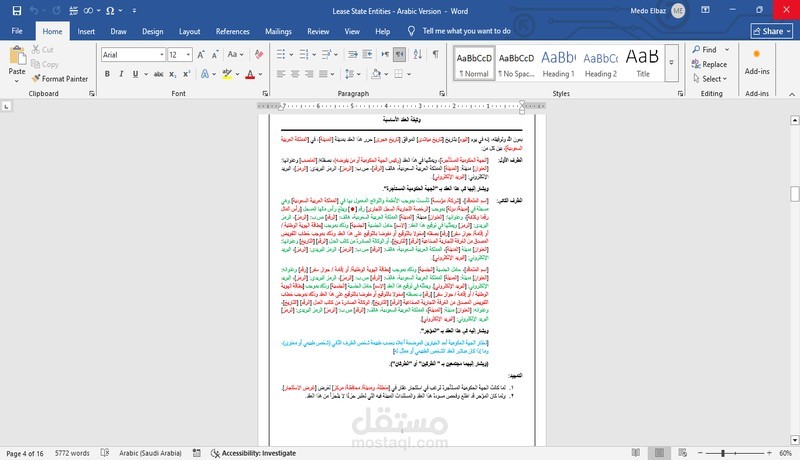The image size is (800, 460).
Task: Click the Paste clipboard icon
Action: pyautogui.click(x=17, y=56)
